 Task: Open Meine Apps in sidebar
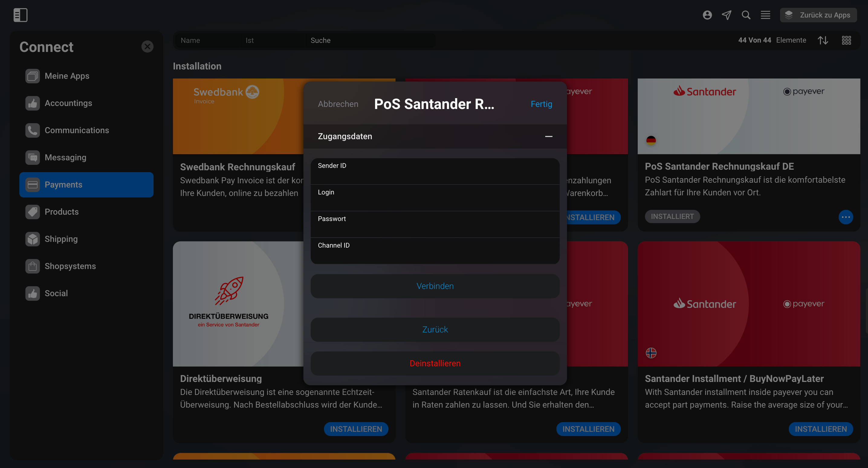[x=86, y=76]
